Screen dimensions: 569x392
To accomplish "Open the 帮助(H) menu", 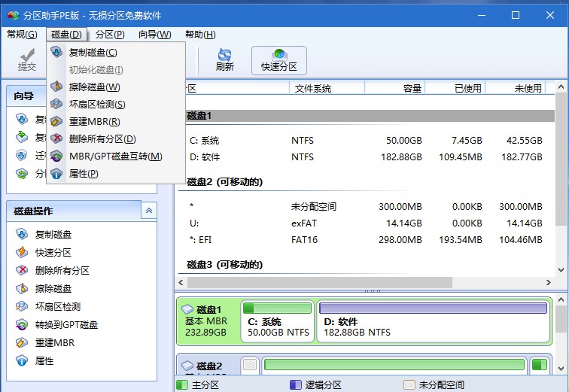I will (200, 35).
